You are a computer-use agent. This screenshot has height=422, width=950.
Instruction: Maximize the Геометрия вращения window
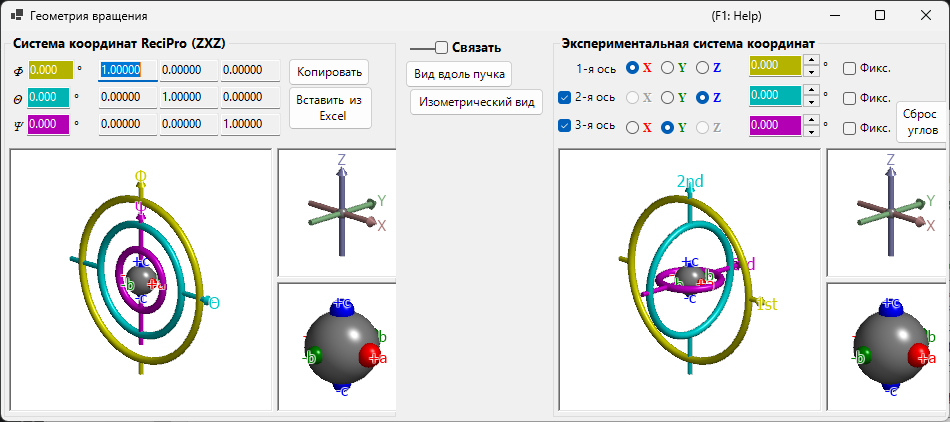pos(880,16)
